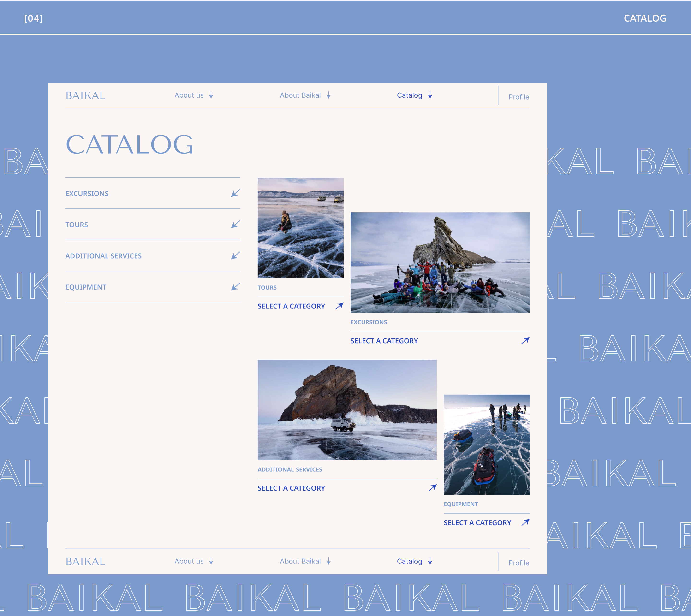This screenshot has width=691, height=616.
Task: Click the BAIKAL logo in the header
Action: click(x=86, y=95)
